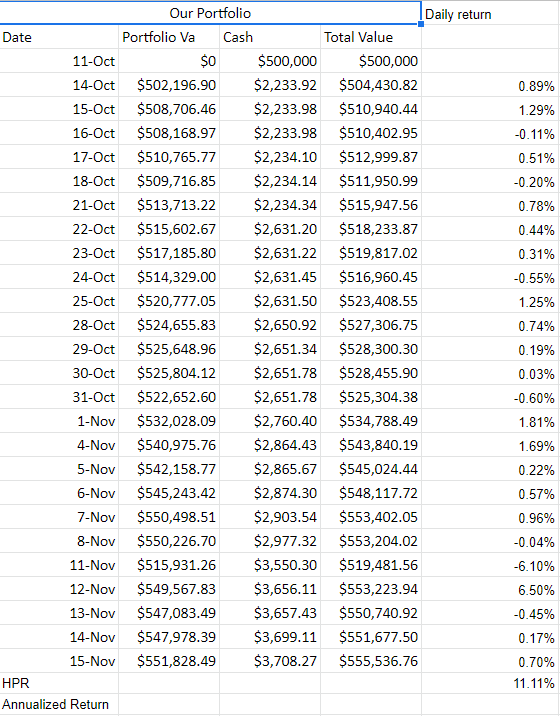Select the 15-Oct date cell
Image resolution: width=560 pixels, height=716 pixels.
pyautogui.click(x=59, y=109)
